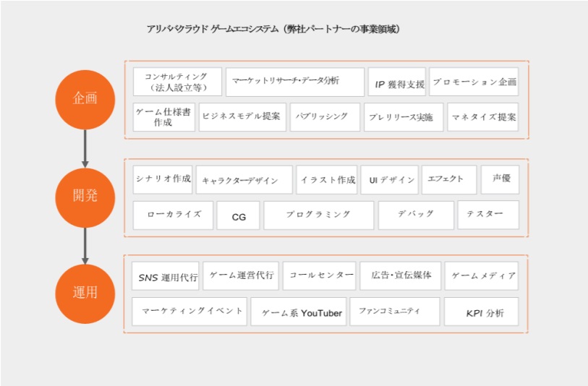The width and height of the screenshot is (588, 386).
Task: Select the キャラクターデザイン box
Action: pyautogui.click(x=244, y=180)
